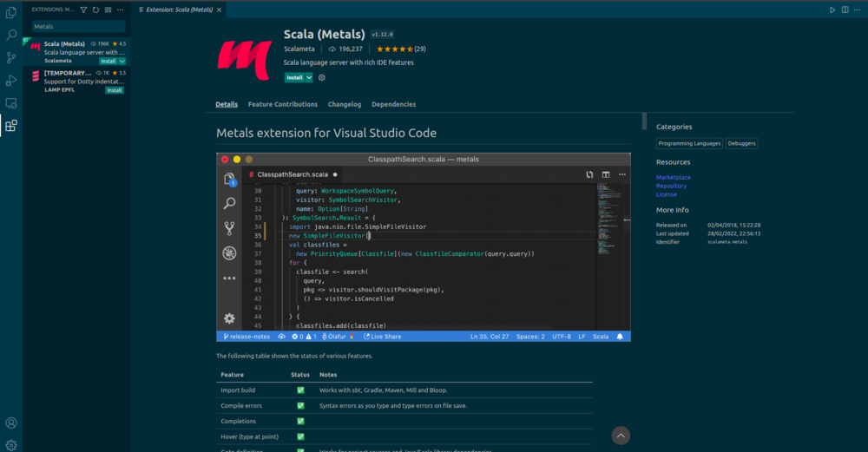Click the 'Compile errors' table cell
The image size is (868, 452).
click(x=241, y=405)
